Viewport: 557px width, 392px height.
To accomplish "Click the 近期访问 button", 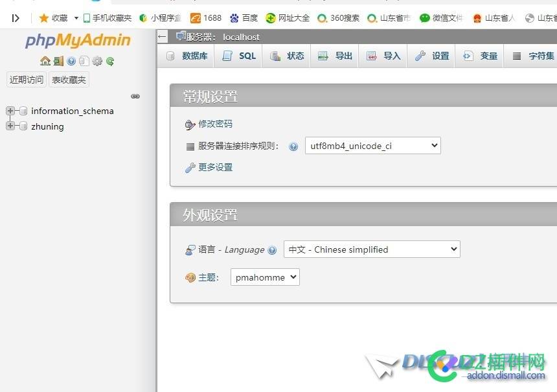I will [27, 80].
